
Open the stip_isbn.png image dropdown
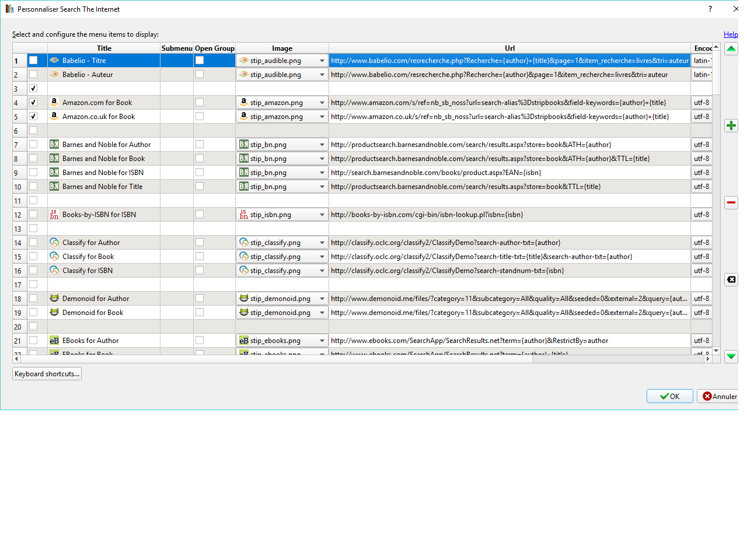282,214
